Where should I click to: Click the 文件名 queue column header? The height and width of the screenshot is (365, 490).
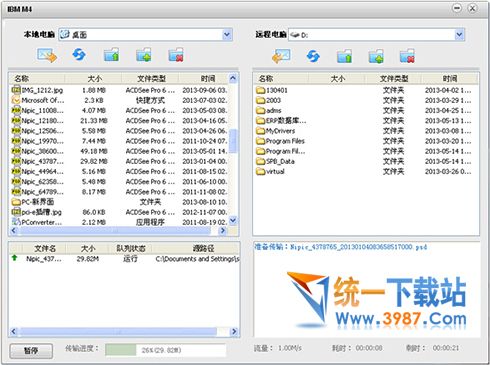[45, 248]
